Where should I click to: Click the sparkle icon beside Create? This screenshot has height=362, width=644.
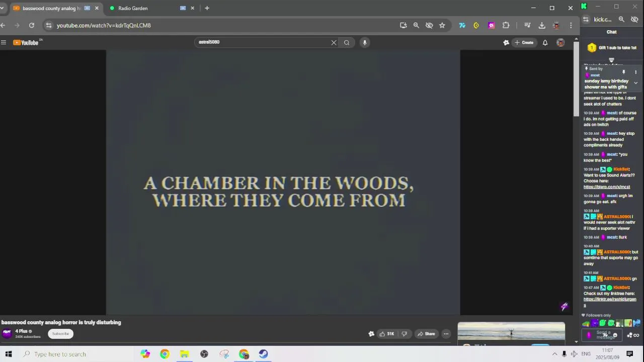[x=506, y=43]
